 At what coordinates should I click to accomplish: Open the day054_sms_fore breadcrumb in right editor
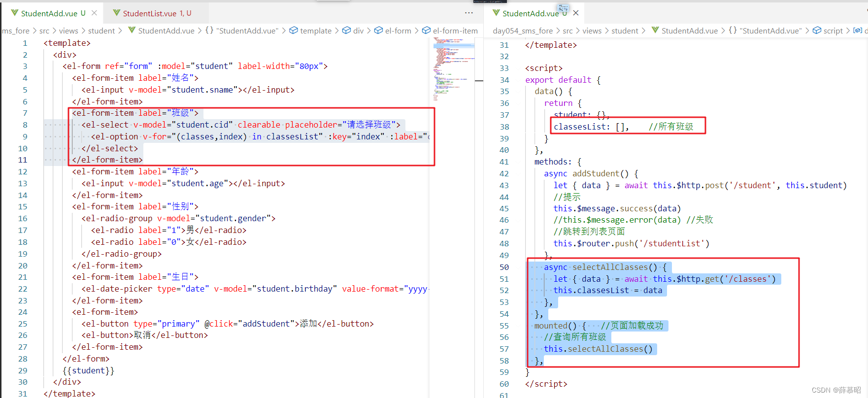tap(523, 31)
